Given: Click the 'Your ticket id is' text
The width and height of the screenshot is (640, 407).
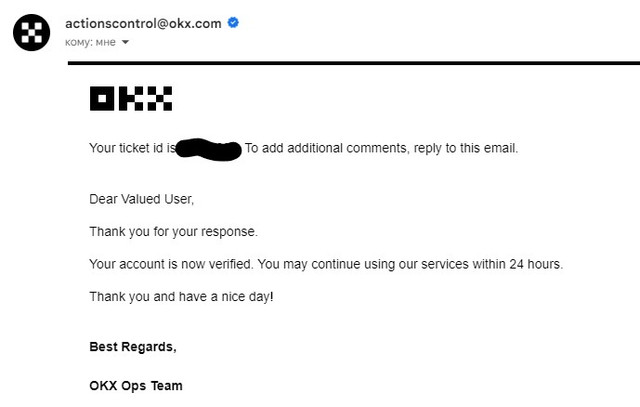Looking at the screenshot, I should [133, 148].
